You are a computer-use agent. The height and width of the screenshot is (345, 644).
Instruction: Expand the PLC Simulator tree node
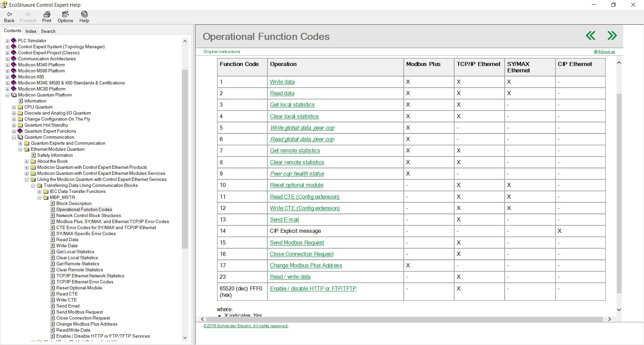click(7, 41)
